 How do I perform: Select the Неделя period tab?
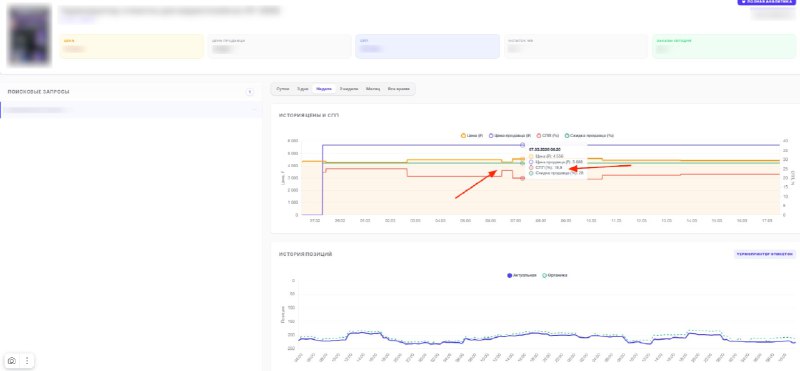click(x=323, y=89)
